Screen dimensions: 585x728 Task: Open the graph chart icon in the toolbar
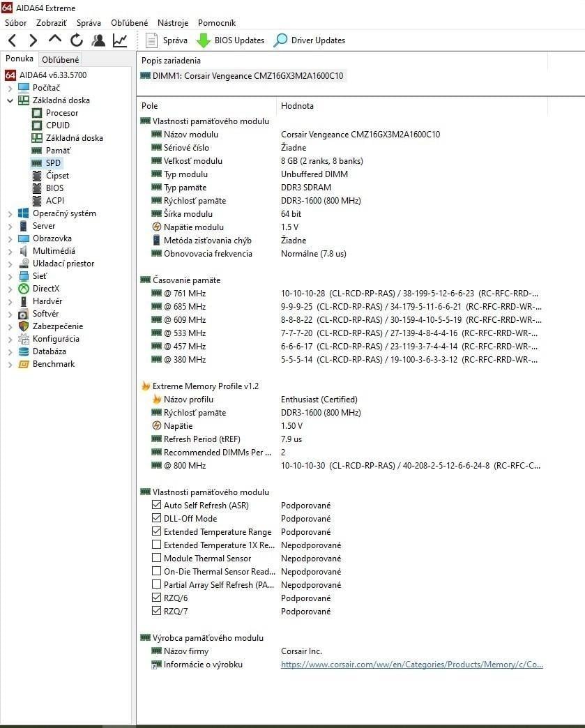[120, 40]
